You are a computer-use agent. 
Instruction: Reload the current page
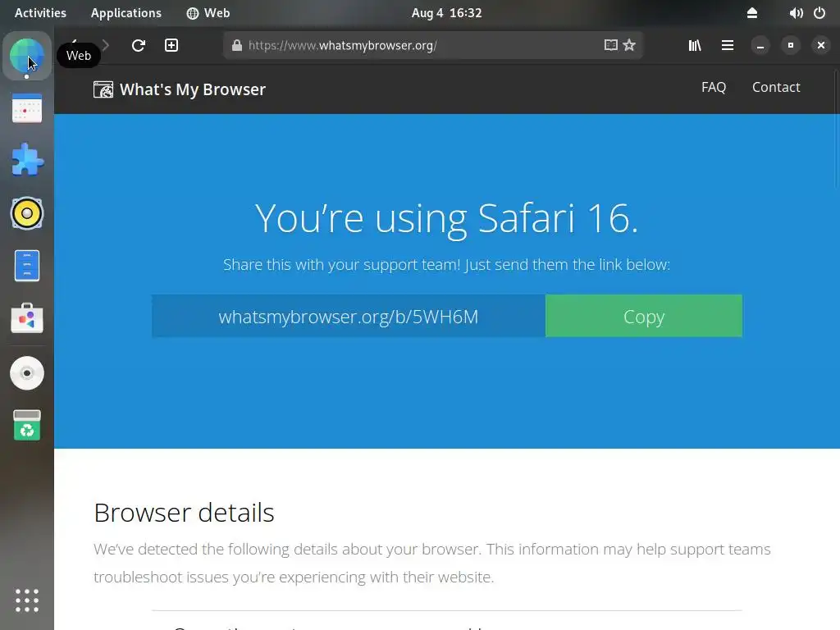(x=138, y=46)
